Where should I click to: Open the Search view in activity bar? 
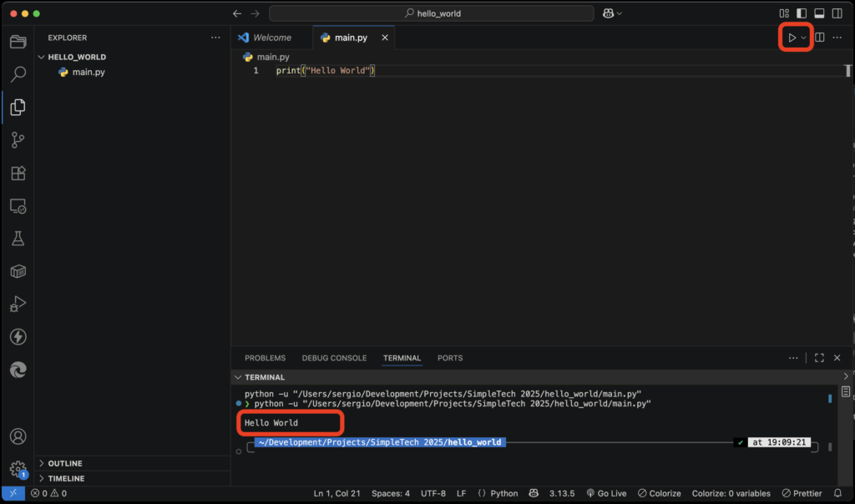pos(18,73)
